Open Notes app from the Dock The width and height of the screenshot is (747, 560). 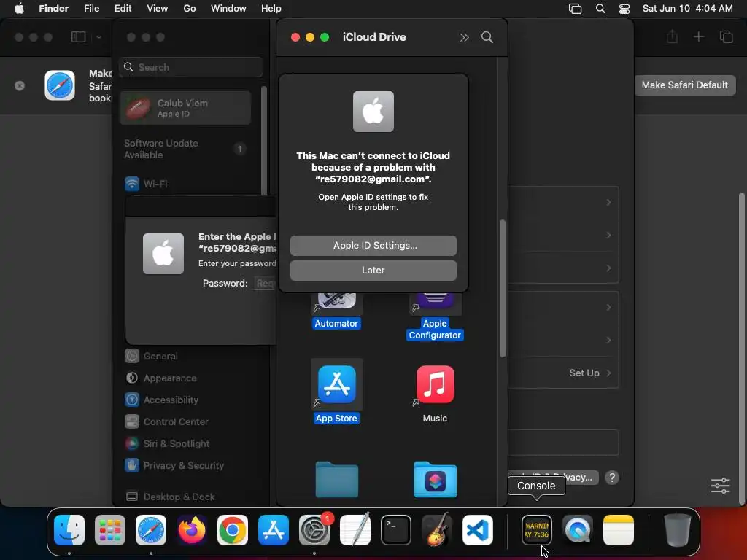click(x=619, y=530)
